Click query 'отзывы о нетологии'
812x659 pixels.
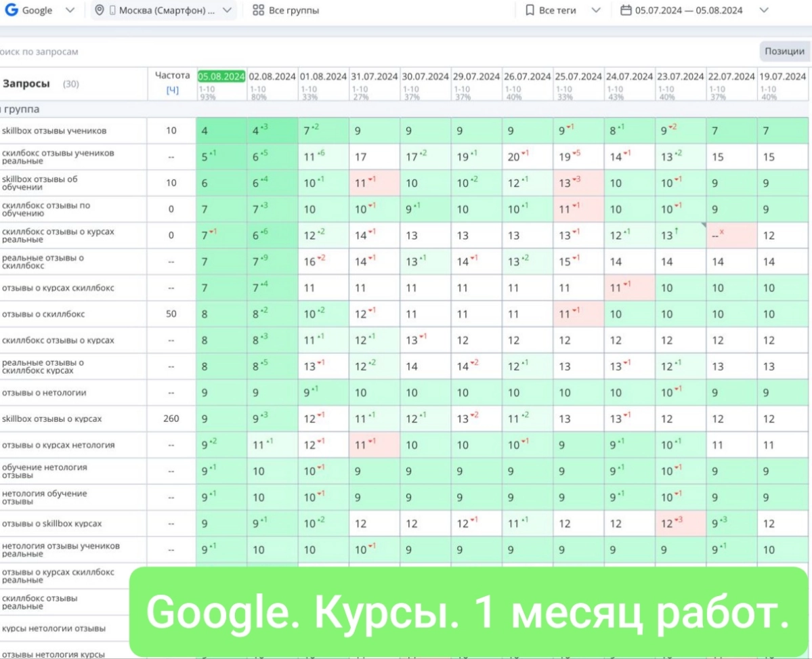click(43, 393)
